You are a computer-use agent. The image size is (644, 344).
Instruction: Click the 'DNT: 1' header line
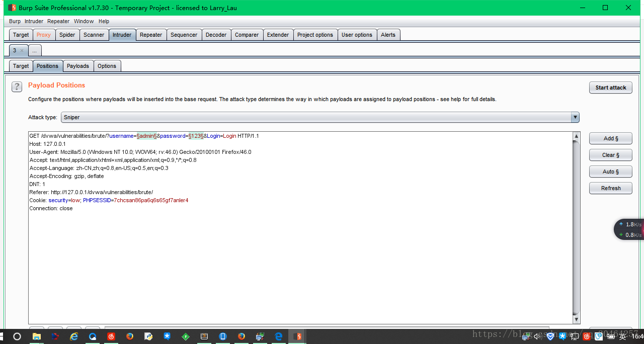pyautogui.click(x=37, y=184)
